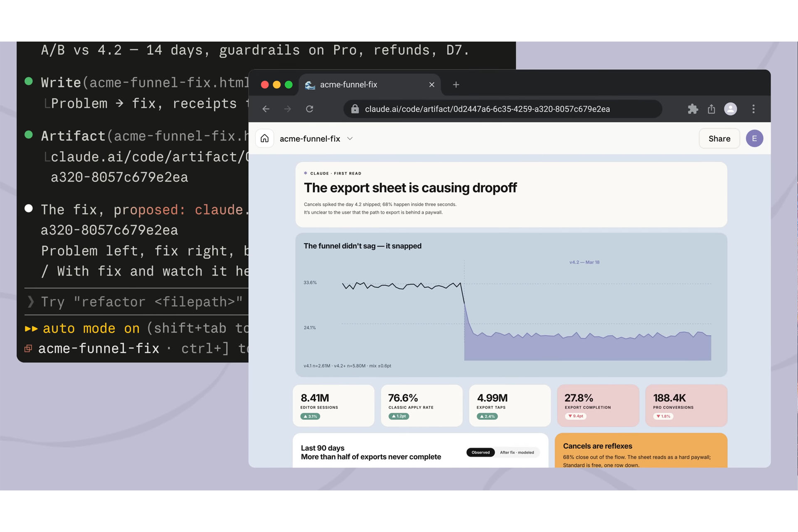Click the browser forward arrow
Screen dimensions: 798x532
pos(288,109)
